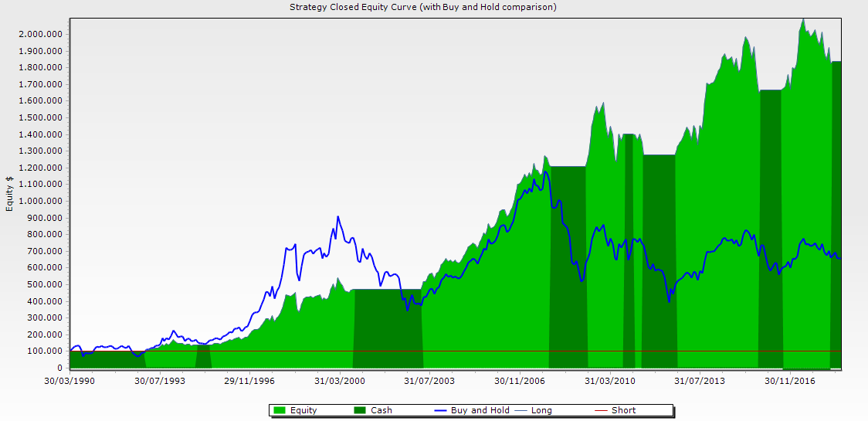The width and height of the screenshot is (868, 421).
Task: Click the 100.000 y-axis label
Action: click(x=46, y=351)
